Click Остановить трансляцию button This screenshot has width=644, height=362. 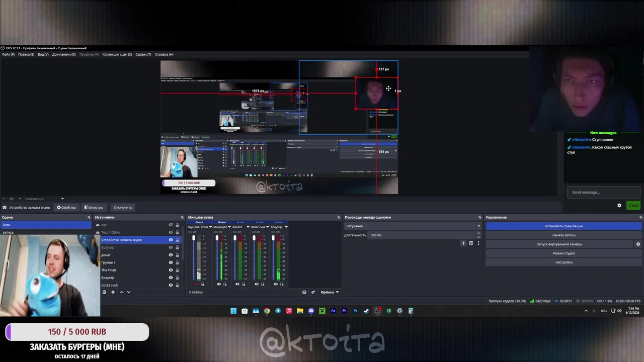tap(563, 226)
